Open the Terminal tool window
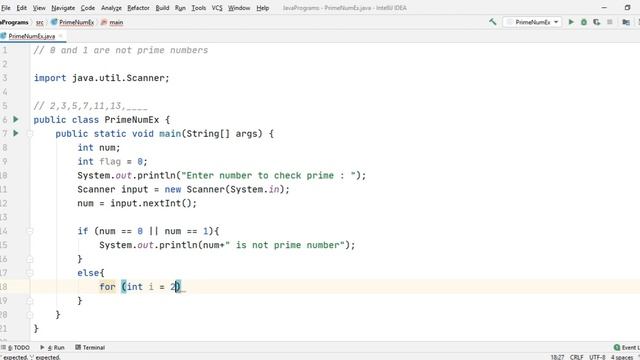Viewport: 640px width, 360px height. point(90,347)
